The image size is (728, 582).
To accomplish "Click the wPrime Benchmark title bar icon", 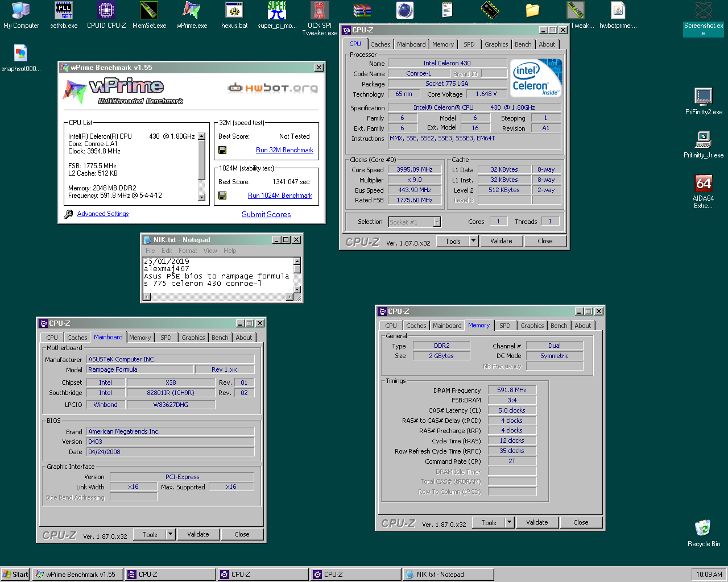I will (x=65, y=68).
